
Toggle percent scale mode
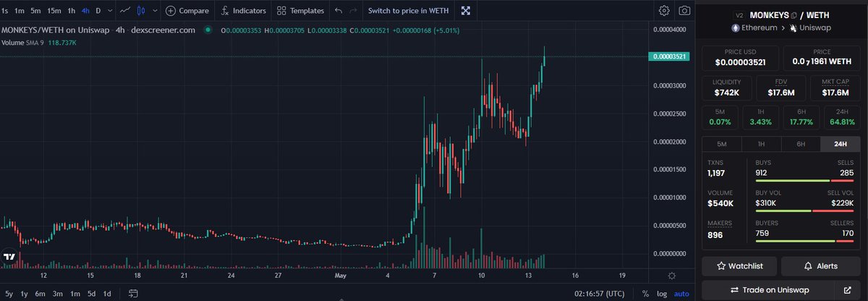[645, 294]
